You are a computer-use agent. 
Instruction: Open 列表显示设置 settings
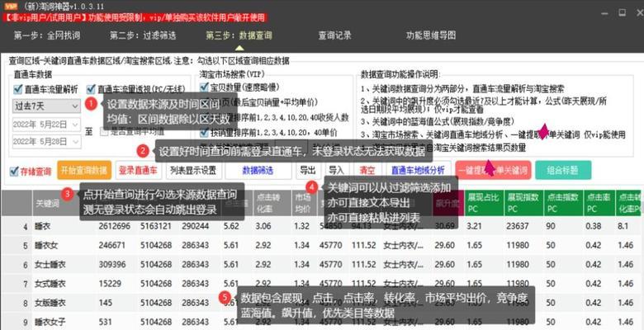194,170
